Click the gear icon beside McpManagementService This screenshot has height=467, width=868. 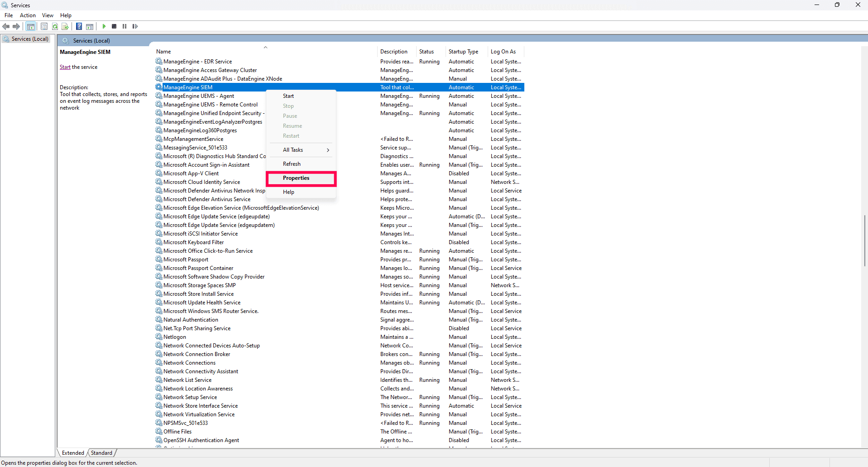tap(159, 139)
